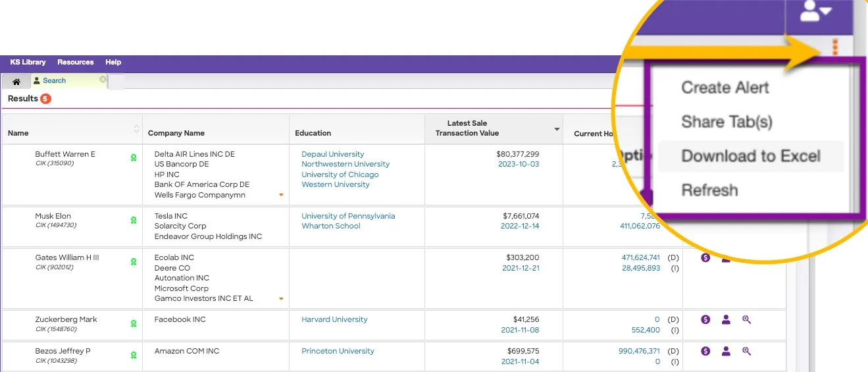Select Create Alert from the menu

tap(725, 88)
